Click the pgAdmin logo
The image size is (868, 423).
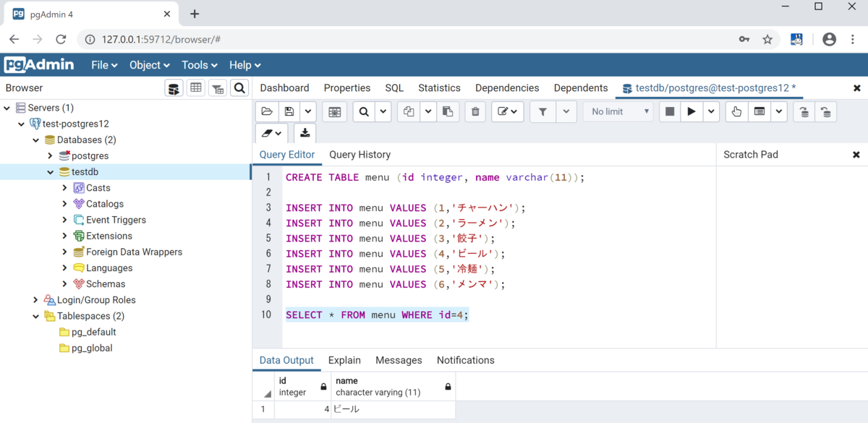[x=39, y=65]
